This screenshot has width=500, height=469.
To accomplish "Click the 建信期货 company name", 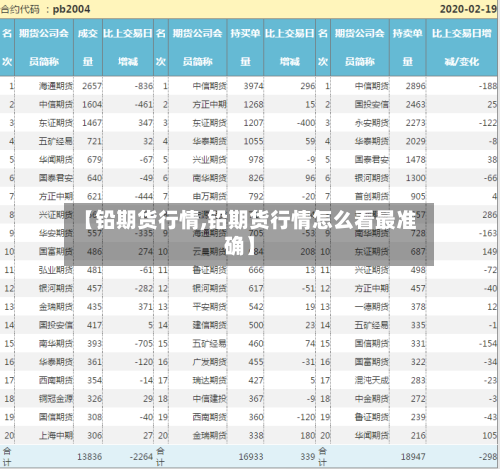I will click(209, 325).
